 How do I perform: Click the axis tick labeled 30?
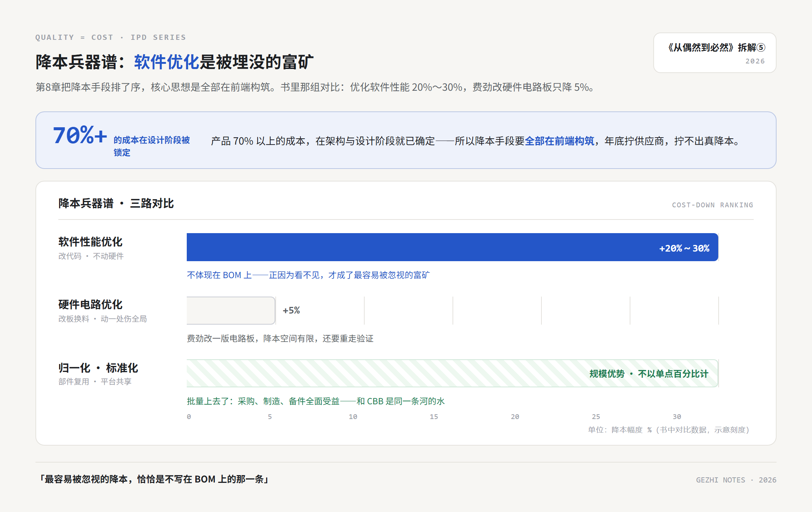677,416
